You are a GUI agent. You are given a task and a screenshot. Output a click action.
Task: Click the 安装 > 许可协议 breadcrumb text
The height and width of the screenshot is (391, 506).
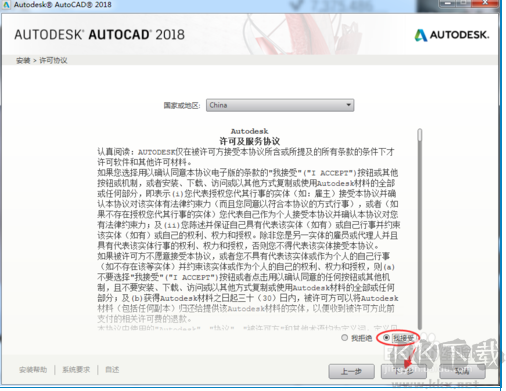pyautogui.click(x=42, y=60)
